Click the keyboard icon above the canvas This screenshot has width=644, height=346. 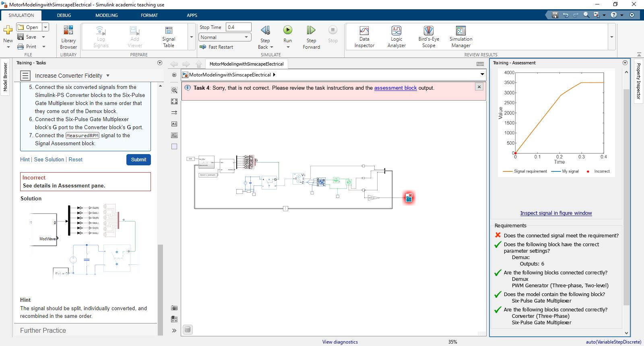pos(480,64)
